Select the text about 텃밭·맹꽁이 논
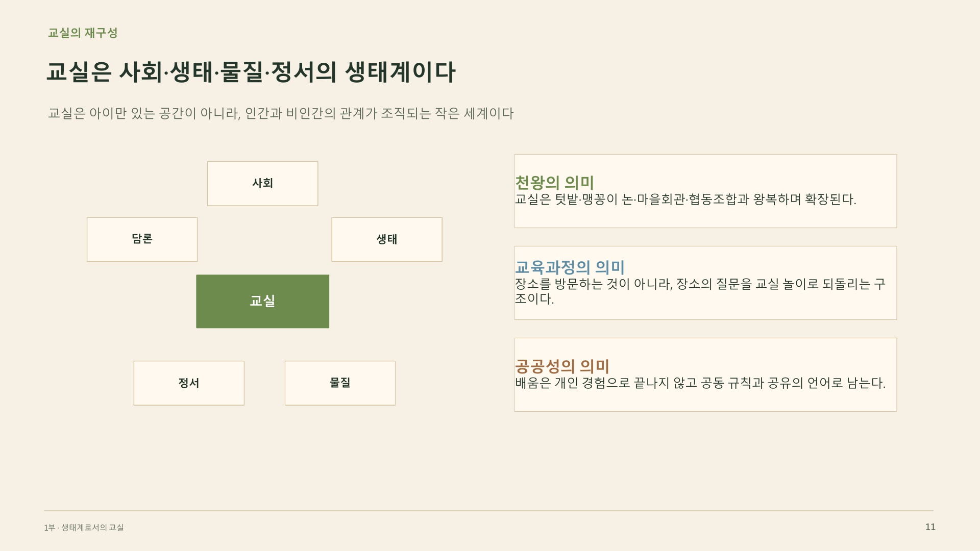The width and height of the screenshot is (980, 551). (x=685, y=199)
